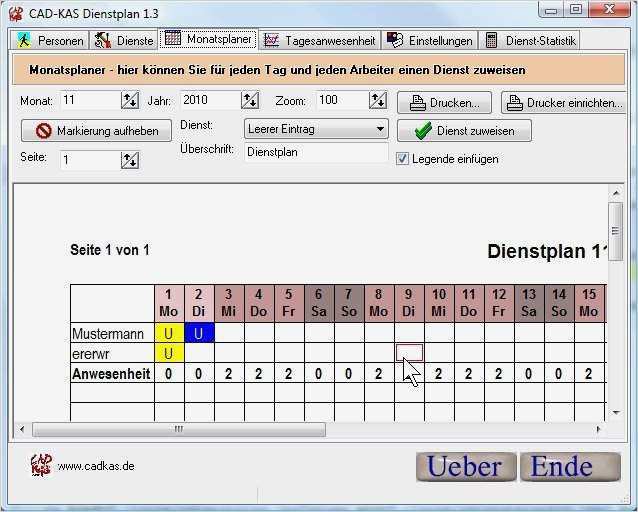The height and width of the screenshot is (512, 638).
Task: Click the Anwesenheit row label
Action: (x=111, y=374)
